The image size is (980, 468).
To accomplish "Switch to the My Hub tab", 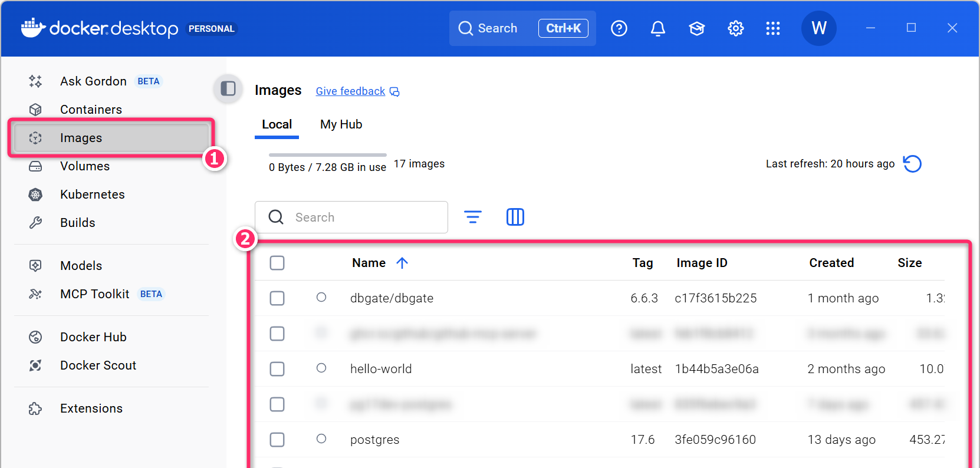I will [341, 124].
